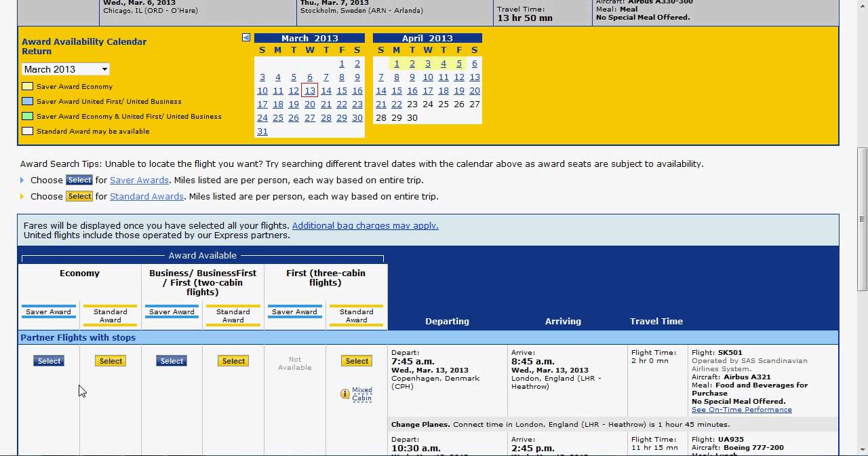Click the First three-cabin Saver Award header
Image resolution: width=868 pixels, height=456 pixels.
(294, 312)
